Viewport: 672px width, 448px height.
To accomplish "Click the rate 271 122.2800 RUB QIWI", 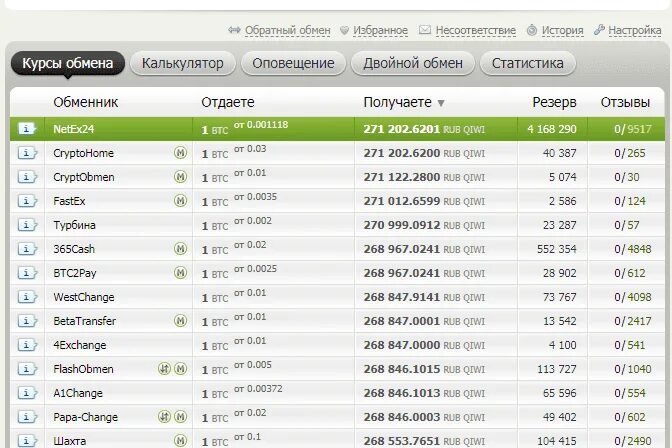I will click(x=424, y=177).
